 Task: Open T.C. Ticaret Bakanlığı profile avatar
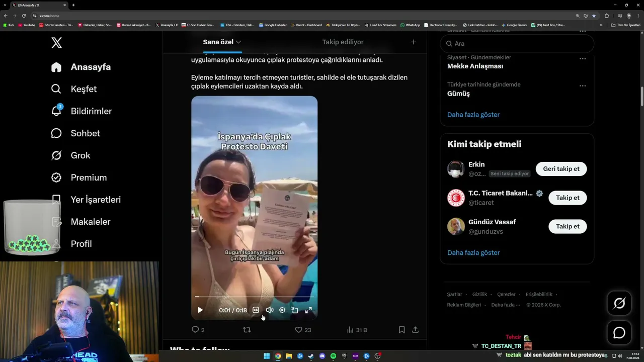(456, 198)
